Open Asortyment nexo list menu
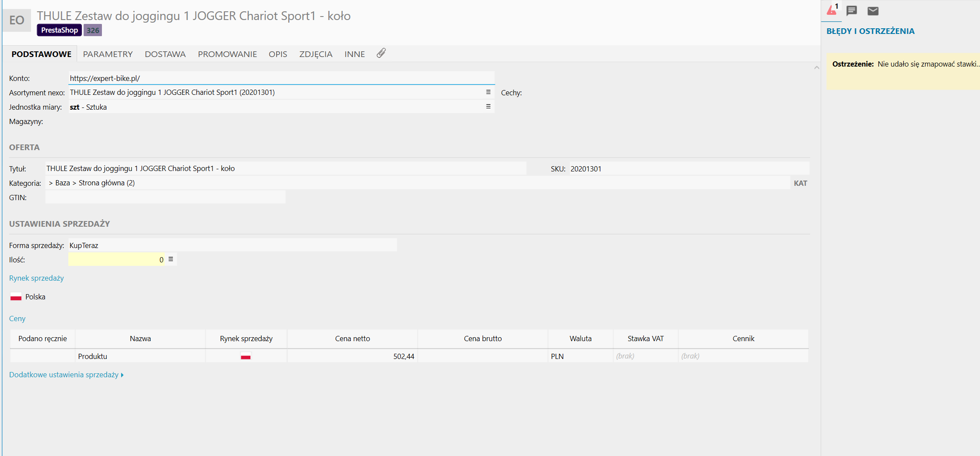This screenshot has height=456, width=980. [x=488, y=92]
